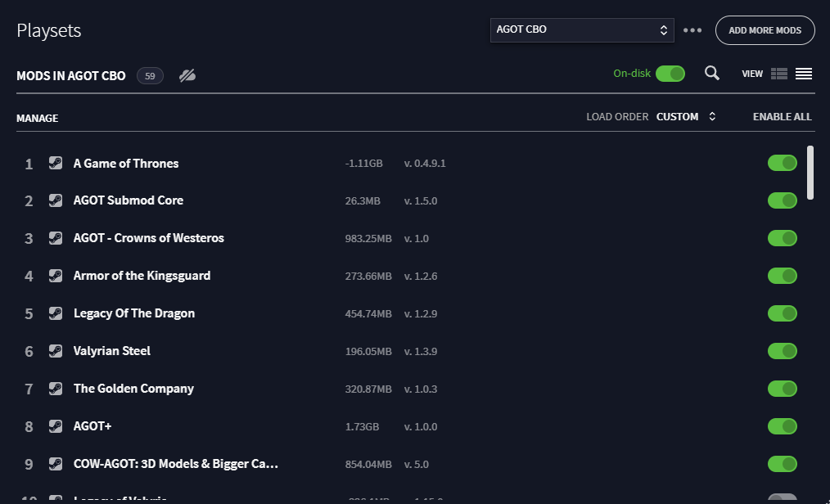The image size is (830, 504).
Task: Select the Valyrian Steel mod name
Action: click(x=111, y=351)
